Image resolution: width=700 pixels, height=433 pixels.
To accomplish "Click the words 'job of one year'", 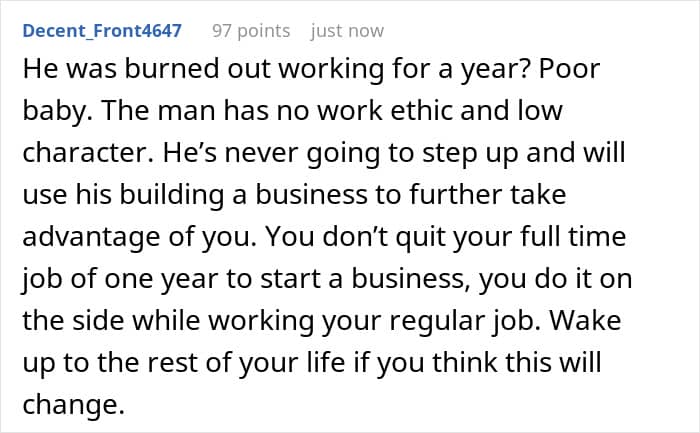I will 121,279.
